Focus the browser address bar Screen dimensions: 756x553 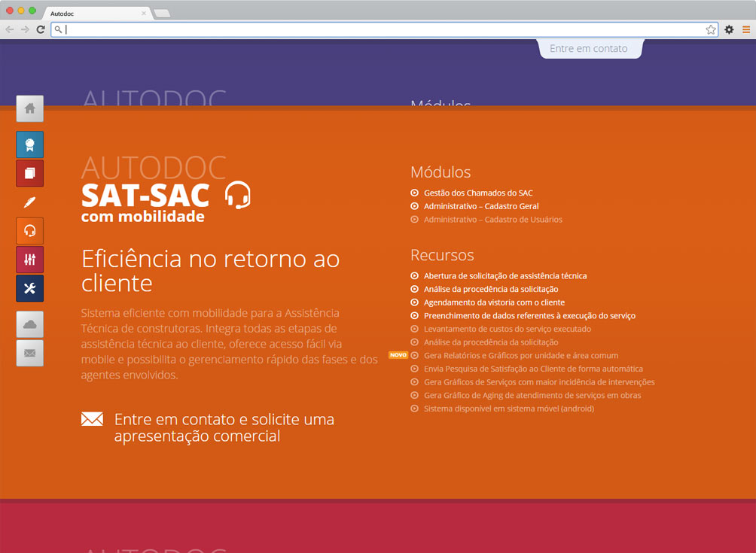click(376, 29)
